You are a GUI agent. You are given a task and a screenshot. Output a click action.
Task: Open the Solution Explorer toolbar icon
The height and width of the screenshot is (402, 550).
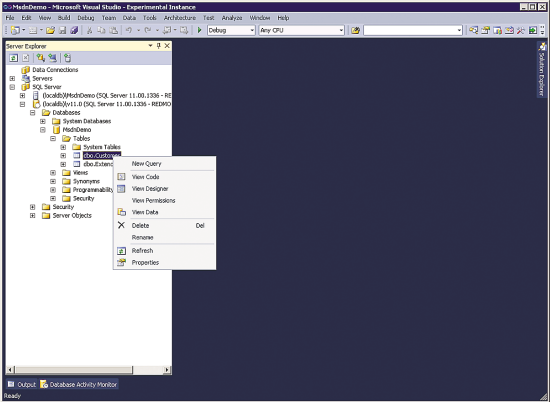click(474, 31)
